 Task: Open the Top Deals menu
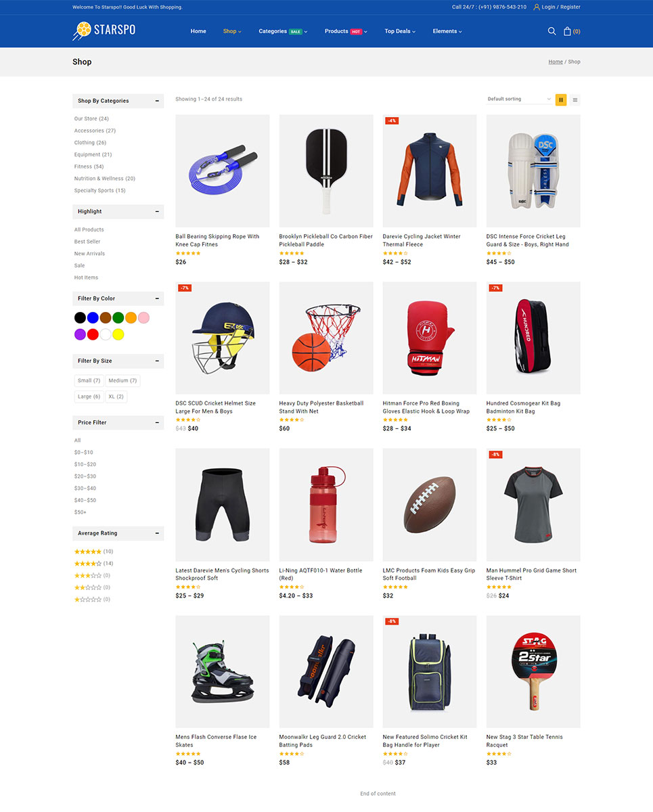click(400, 31)
